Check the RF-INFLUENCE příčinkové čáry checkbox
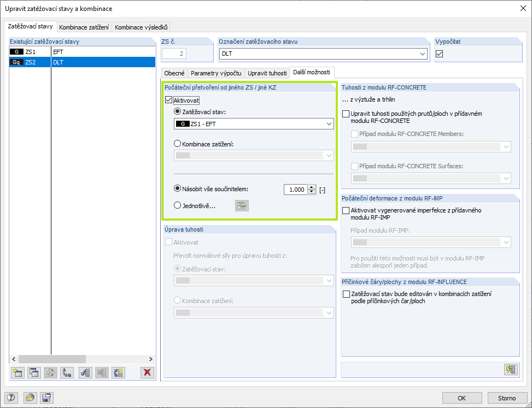The width and height of the screenshot is (532, 408). [346, 294]
